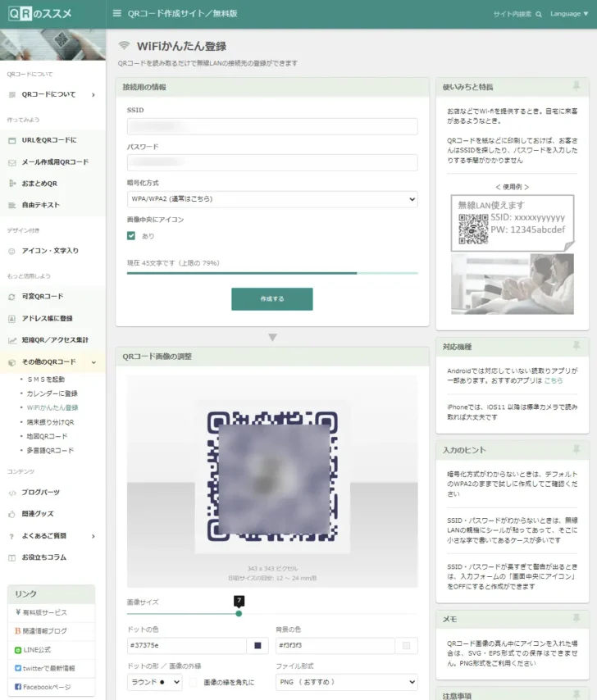Click into the パスワード input field
Image resolution: width=597 pixels, height=700 pixels.
coord(272,162)
